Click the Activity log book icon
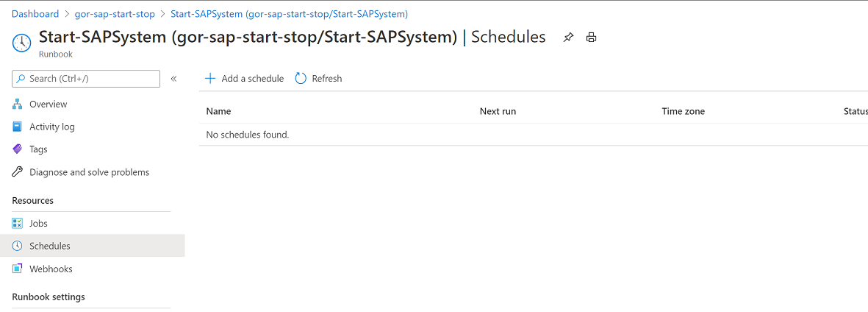This screenshot has width=868, height=312. [x=17, y=127]
